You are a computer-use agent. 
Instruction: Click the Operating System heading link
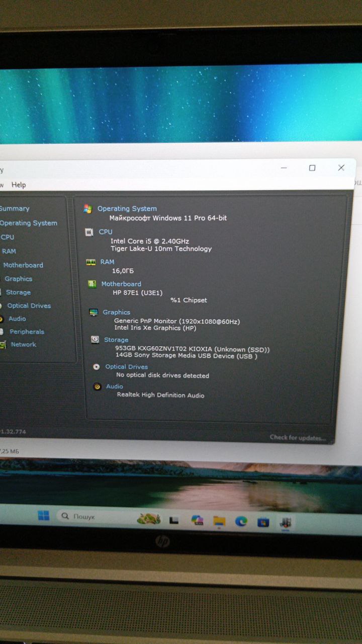point(127,208)
